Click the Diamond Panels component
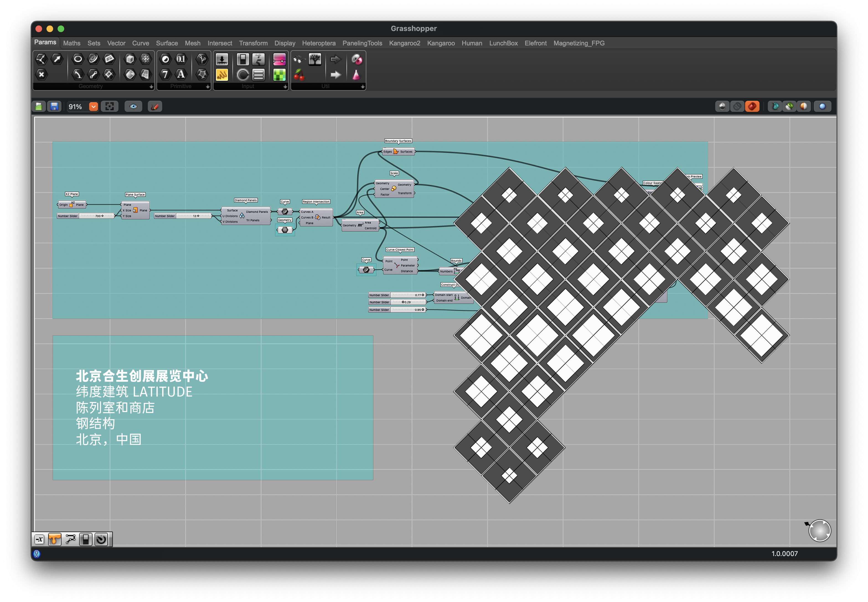Viewport: 868px width, 602px height. [242, 216]
